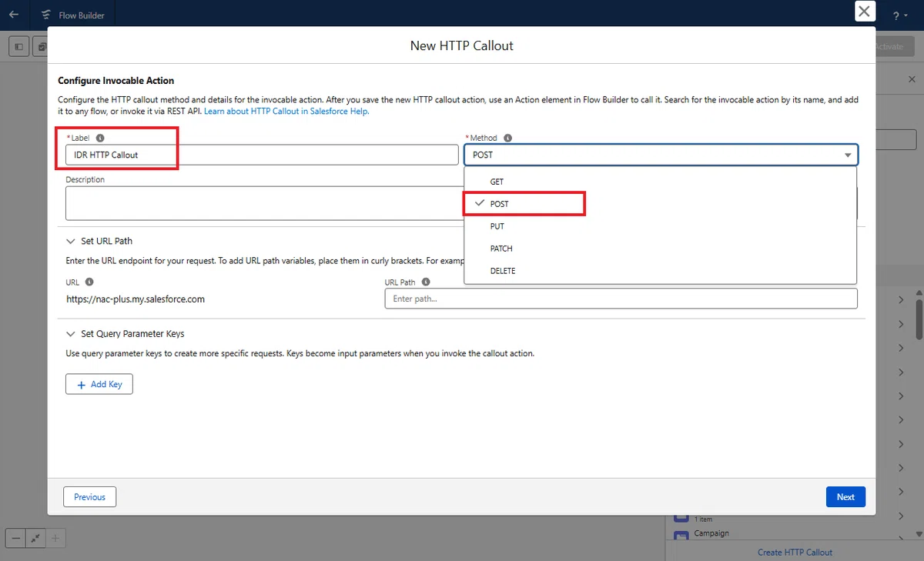
Task: Open the help question mark menu
Action: (899, 15)
